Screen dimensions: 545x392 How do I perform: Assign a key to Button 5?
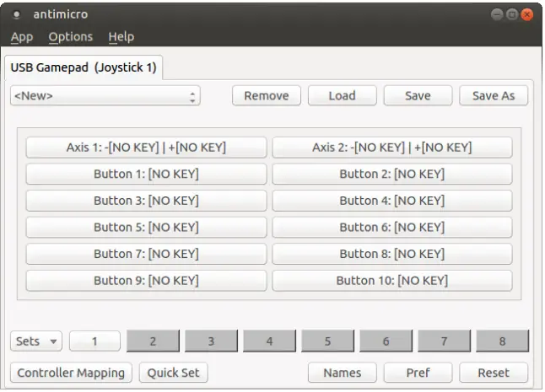point(146,227)
